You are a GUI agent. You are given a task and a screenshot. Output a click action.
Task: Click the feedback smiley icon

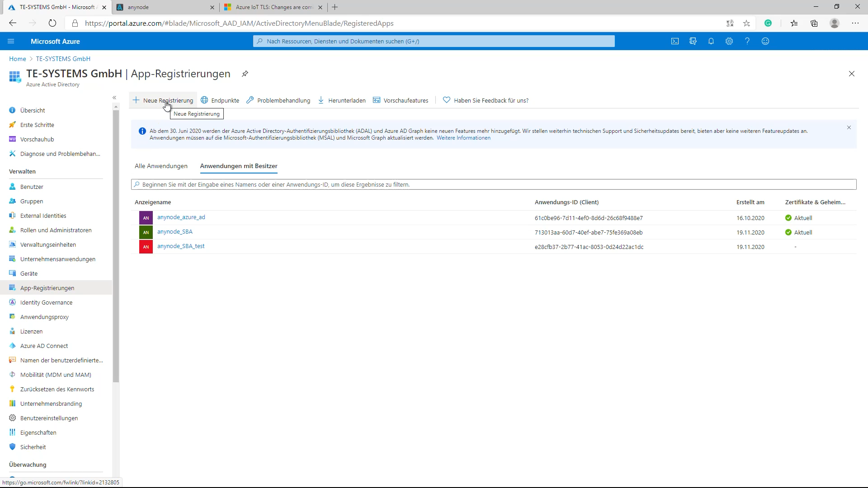(765, 41)
